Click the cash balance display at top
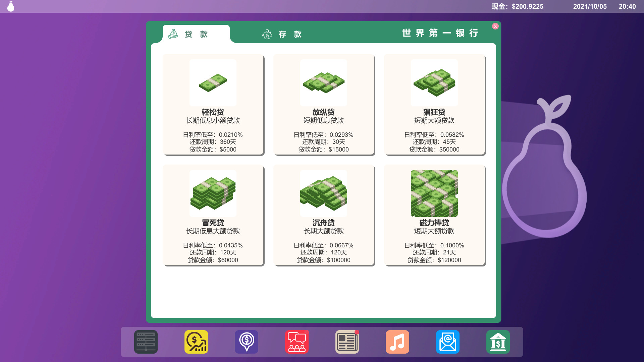The width and height of the screenshot is (644, 362). pyautogui.click(x=517, y=6)
